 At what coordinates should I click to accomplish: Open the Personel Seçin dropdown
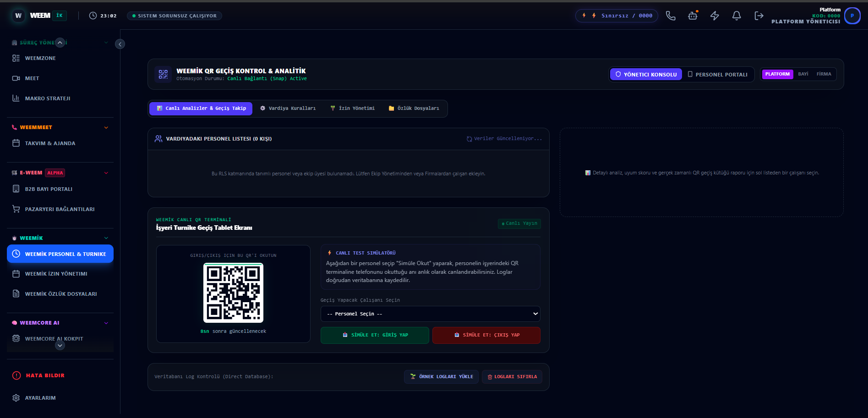pos(430,314)
